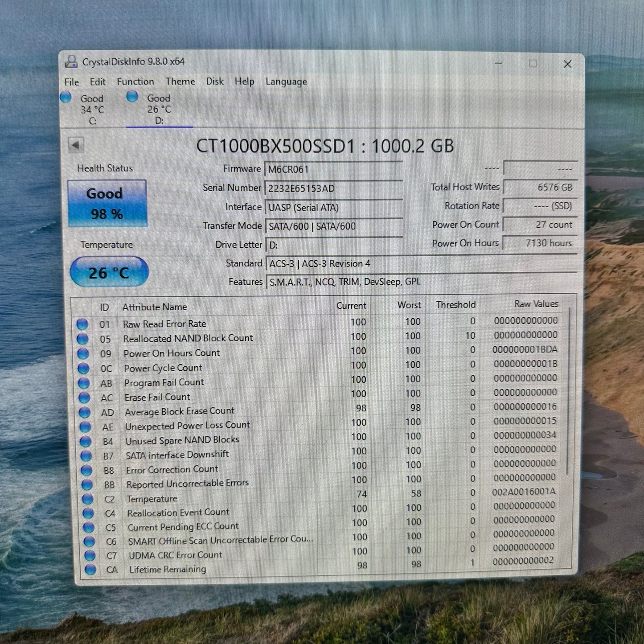Click status orb for SMART Offline Scan row
This screenshot has height=644, width=644.
click(89, 541)
